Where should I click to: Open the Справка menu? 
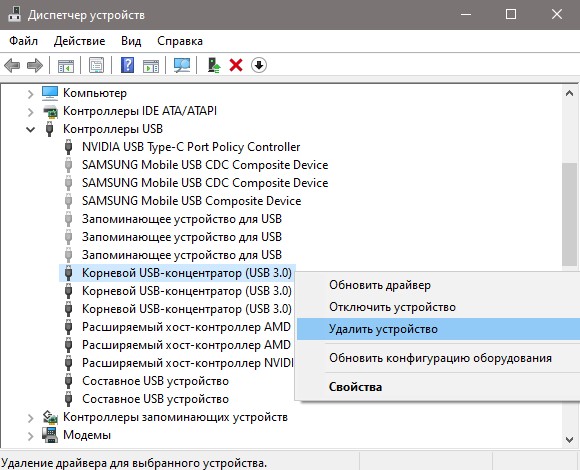(x=180, y=41)
